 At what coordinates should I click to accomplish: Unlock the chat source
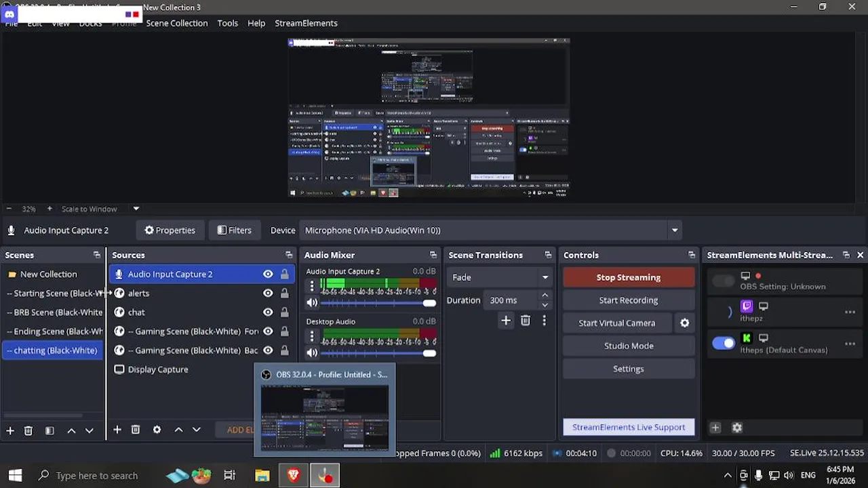point(285,312)
